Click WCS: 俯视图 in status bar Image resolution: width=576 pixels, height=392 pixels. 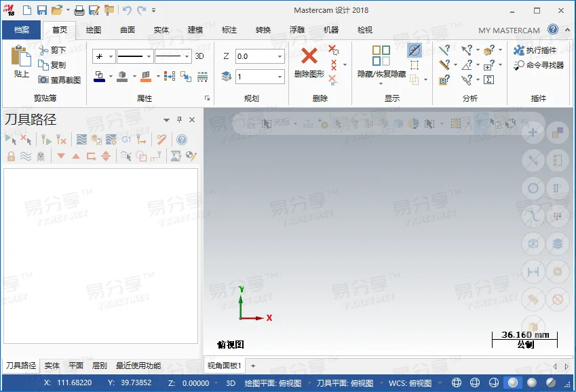click(x=410, y=383)
